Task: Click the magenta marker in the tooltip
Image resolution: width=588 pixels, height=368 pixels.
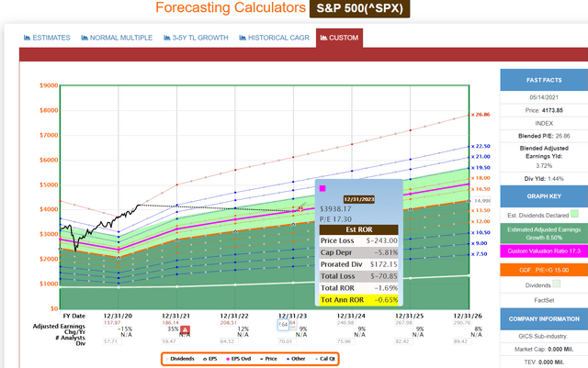Action: [322, 188]
